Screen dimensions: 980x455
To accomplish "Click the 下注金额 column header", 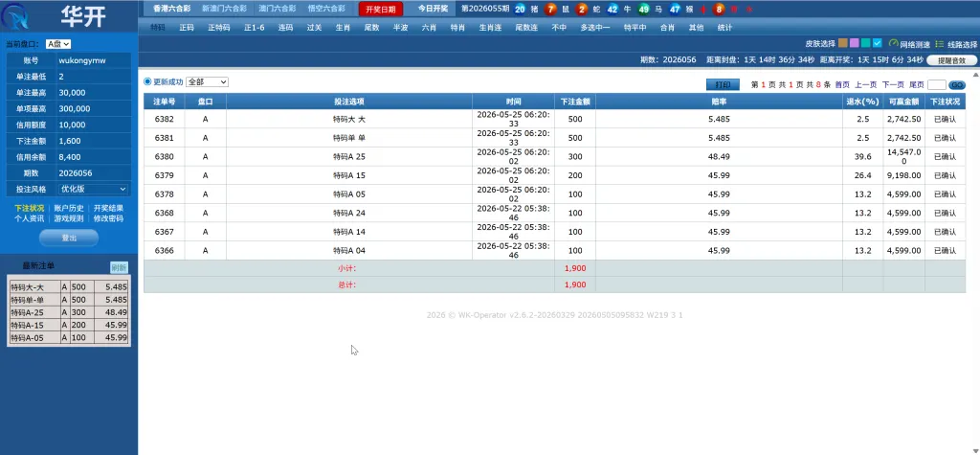I will [575, 101].
